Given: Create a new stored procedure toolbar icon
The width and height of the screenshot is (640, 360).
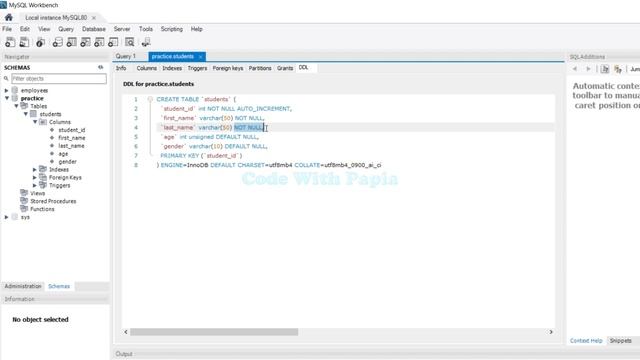Looking at the screenshot, I should coord(99,42).
